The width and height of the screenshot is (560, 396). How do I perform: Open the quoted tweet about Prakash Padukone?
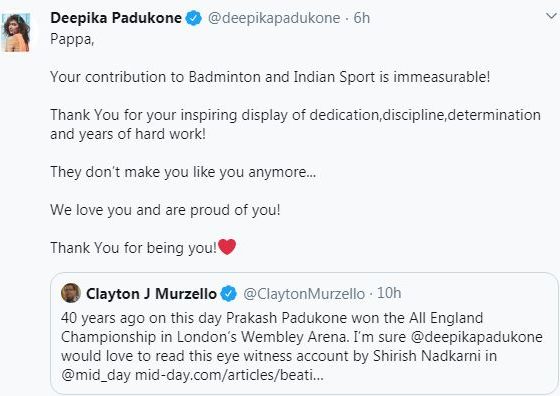click(x=304, y=333)
